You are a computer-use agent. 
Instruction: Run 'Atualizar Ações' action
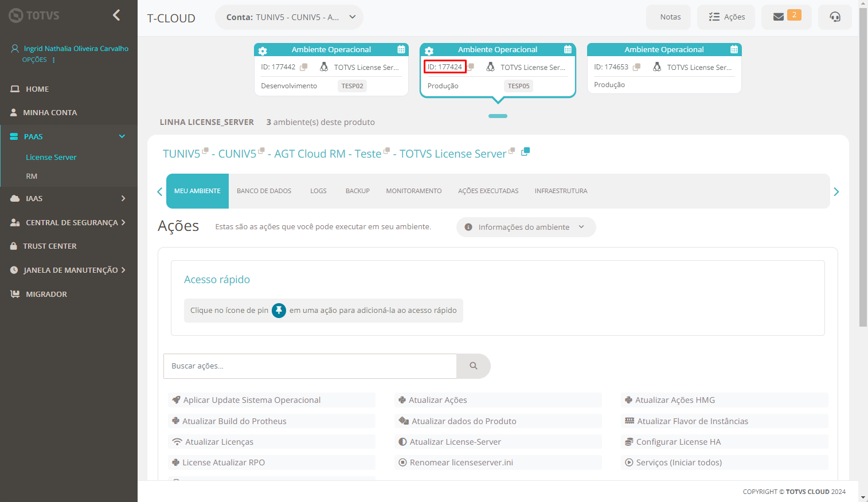498,400
